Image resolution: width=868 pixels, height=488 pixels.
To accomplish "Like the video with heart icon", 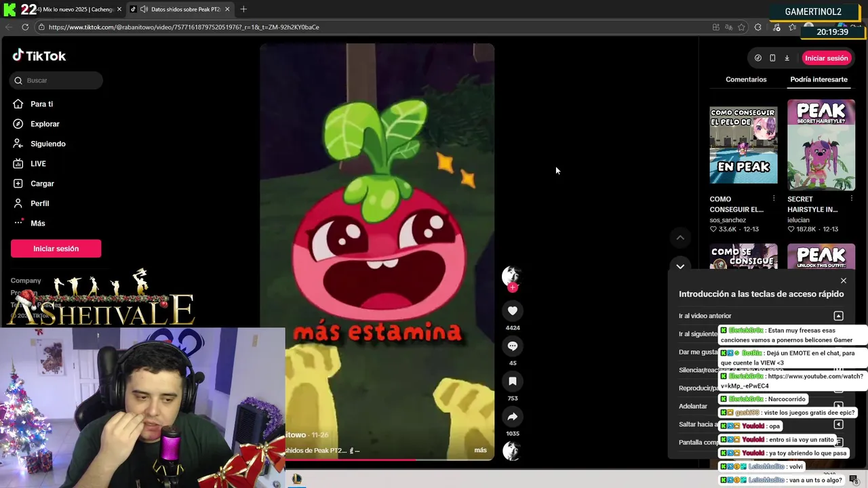I will pos(513,310).
